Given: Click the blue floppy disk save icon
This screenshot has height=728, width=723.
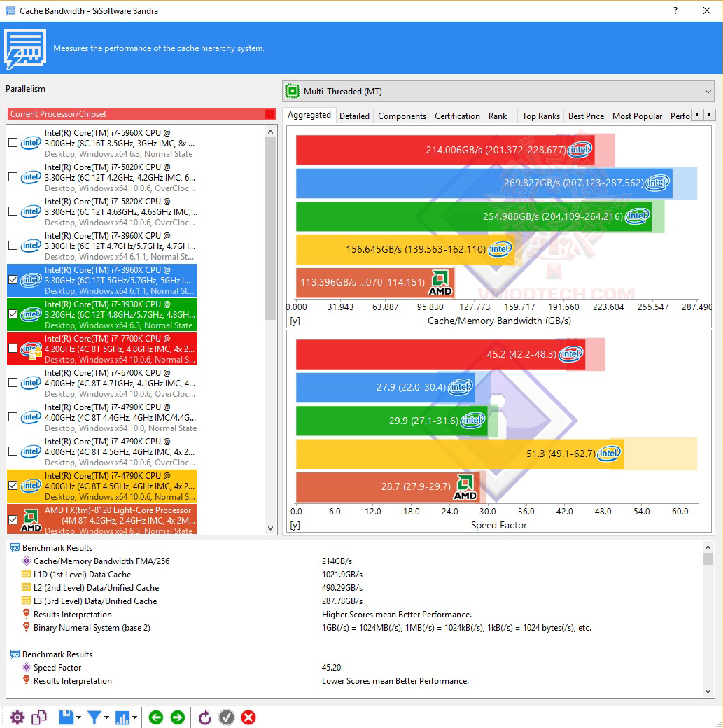Looking at the screenshot, I should point(66,717).
